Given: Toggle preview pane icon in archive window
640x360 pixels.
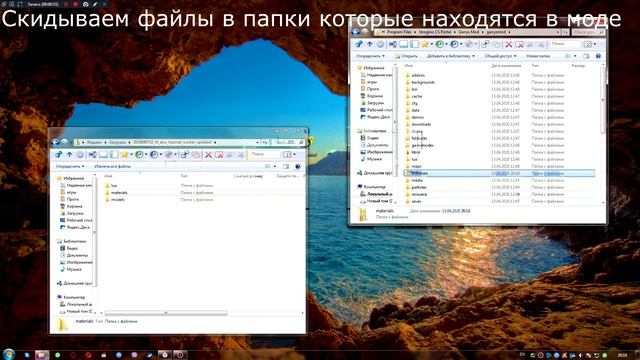Looking at the screenshot, I should pos(286,167).
